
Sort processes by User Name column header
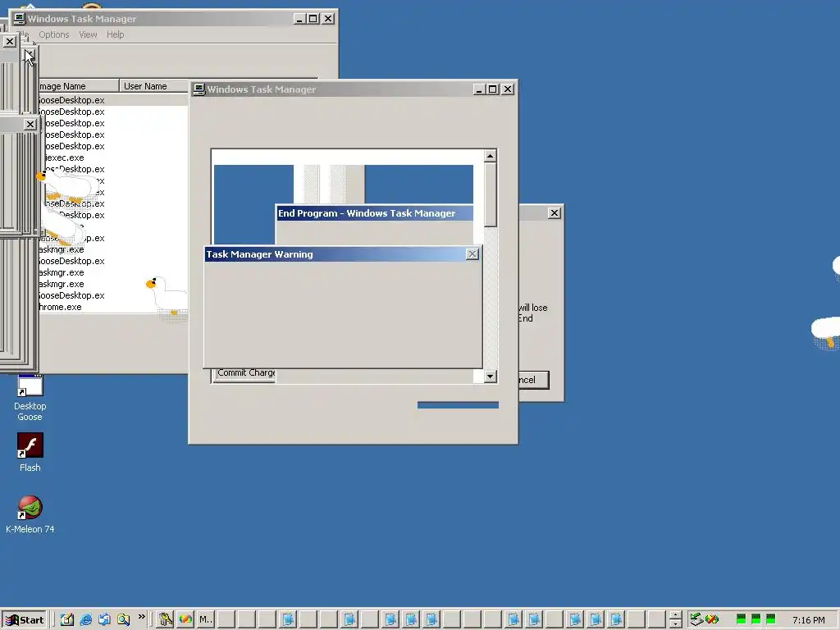(153, 86)
